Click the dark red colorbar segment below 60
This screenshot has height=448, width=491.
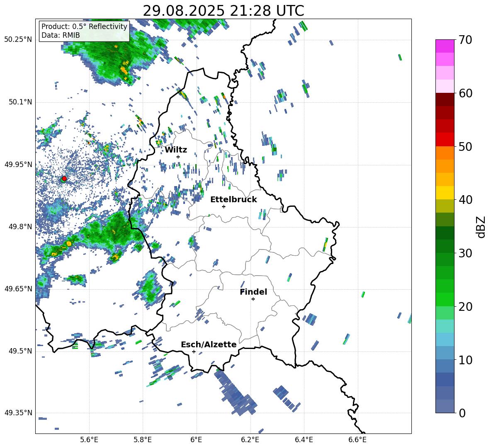click(445, 99)
